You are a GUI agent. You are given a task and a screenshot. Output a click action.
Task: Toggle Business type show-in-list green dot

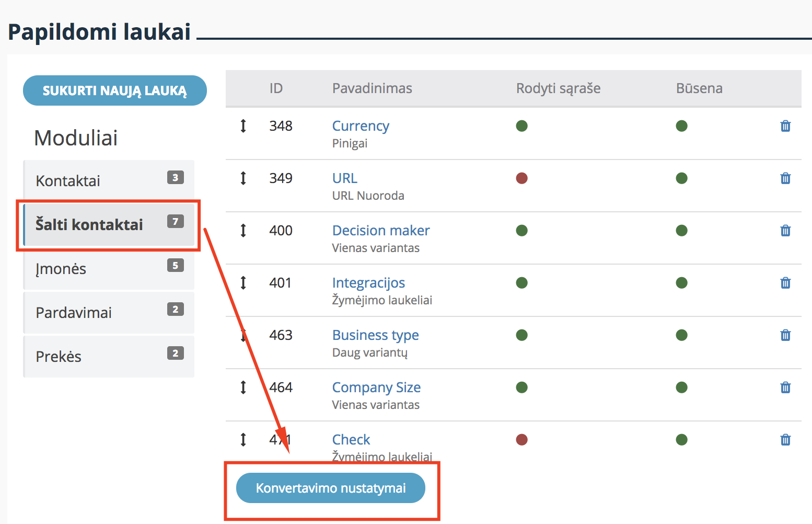521,335
